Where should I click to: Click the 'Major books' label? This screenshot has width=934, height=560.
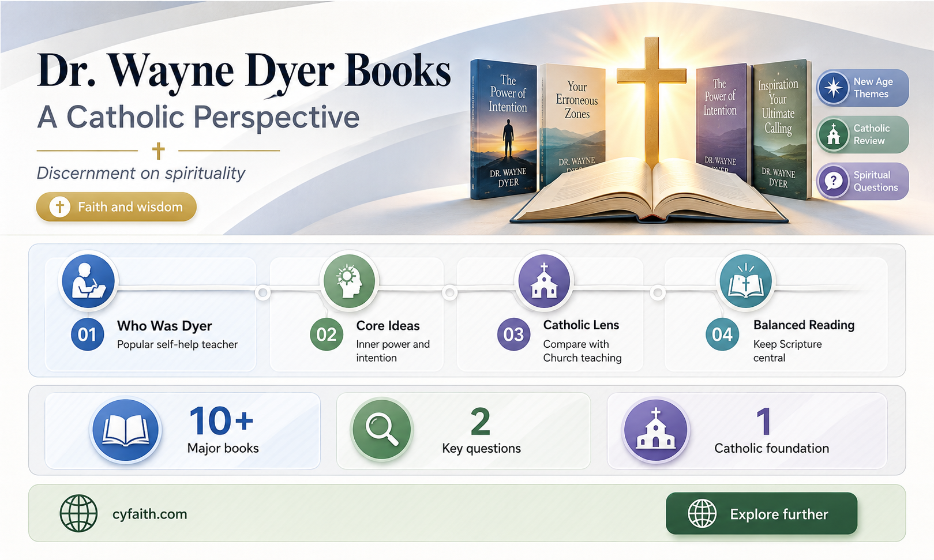223,448
